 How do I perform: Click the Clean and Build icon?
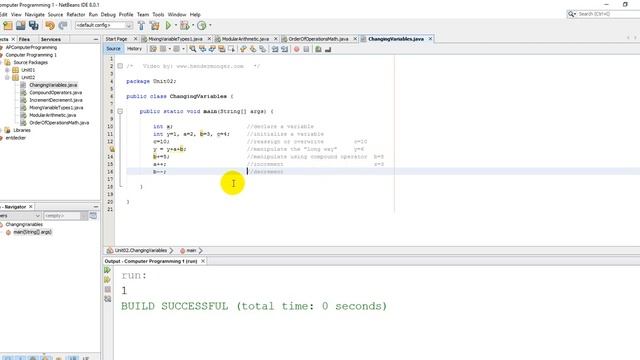[x=155, y=26]
